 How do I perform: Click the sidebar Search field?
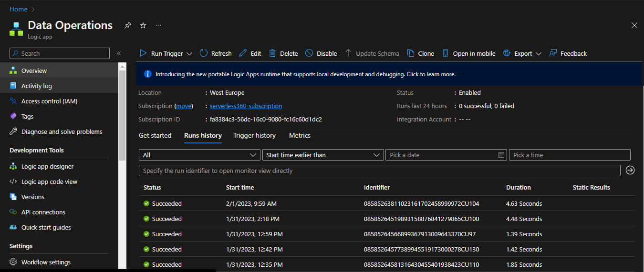pos(60,53)
